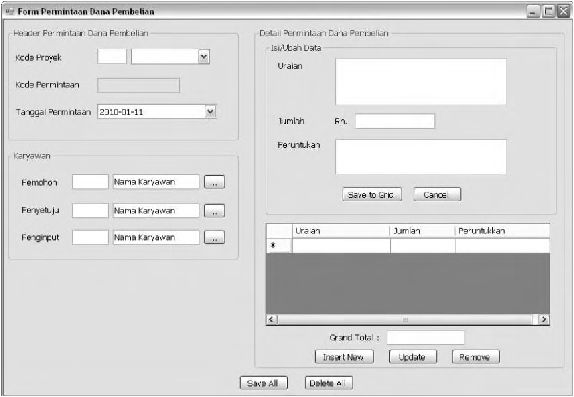Select the Peruntukkan grid column header
The height and width of the screenshot is (397, 574).
[x=502, y=231]
